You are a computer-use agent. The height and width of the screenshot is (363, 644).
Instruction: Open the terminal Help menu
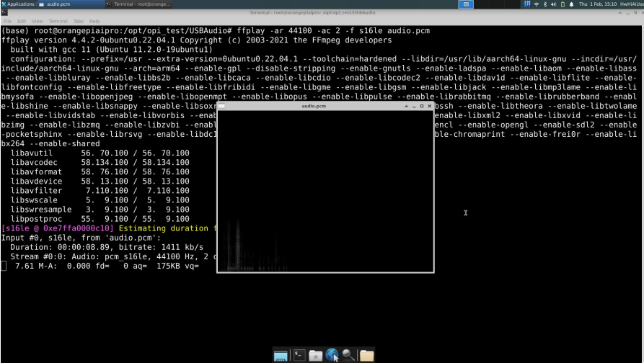(94, 21)
